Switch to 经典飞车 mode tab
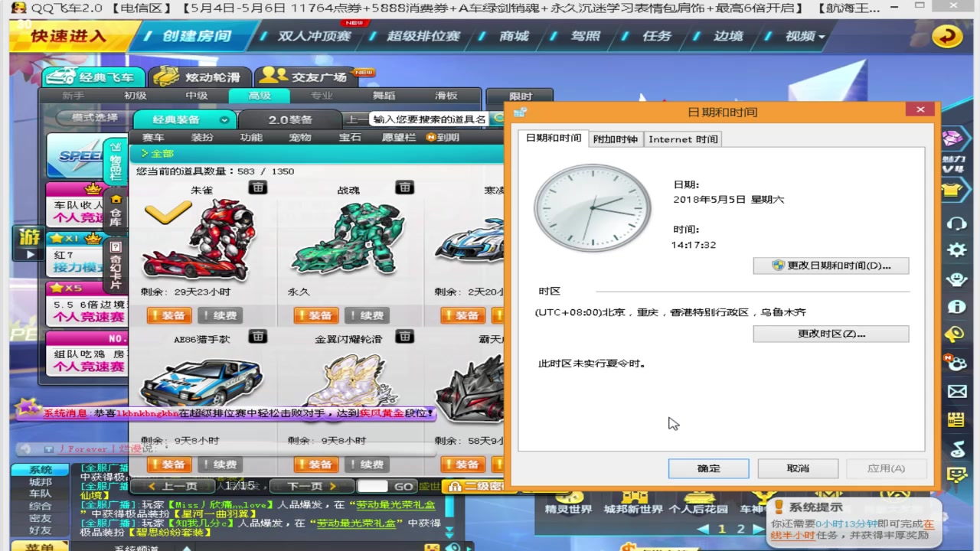Screen dimensions: 980x551 (x=94, y=77)
